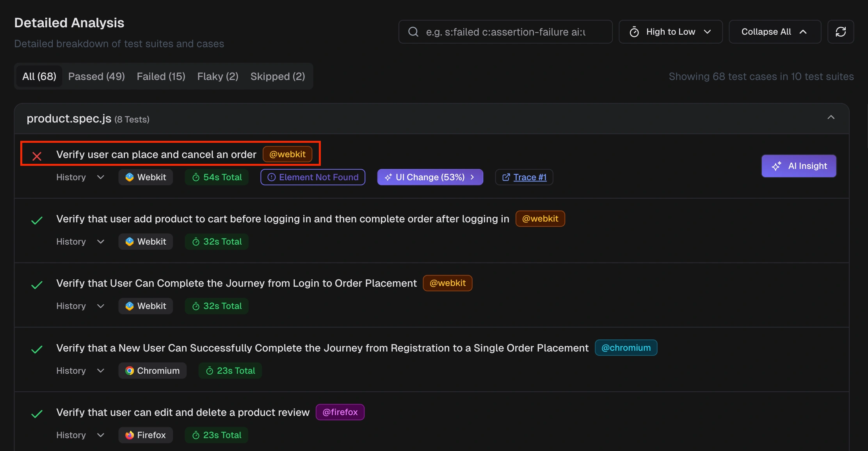Click the green checkmark on the review test
This screenshot has width=868, height=451.
coord(36,414)
